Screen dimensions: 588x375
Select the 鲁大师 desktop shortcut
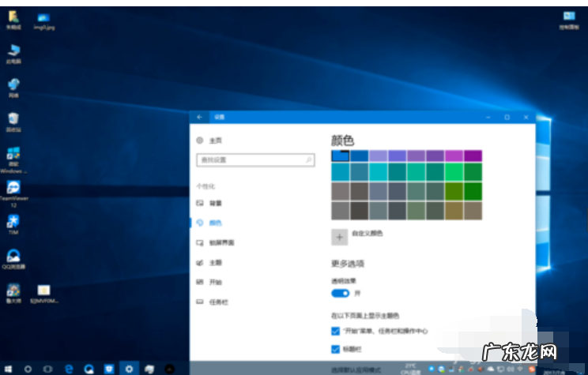13,294
